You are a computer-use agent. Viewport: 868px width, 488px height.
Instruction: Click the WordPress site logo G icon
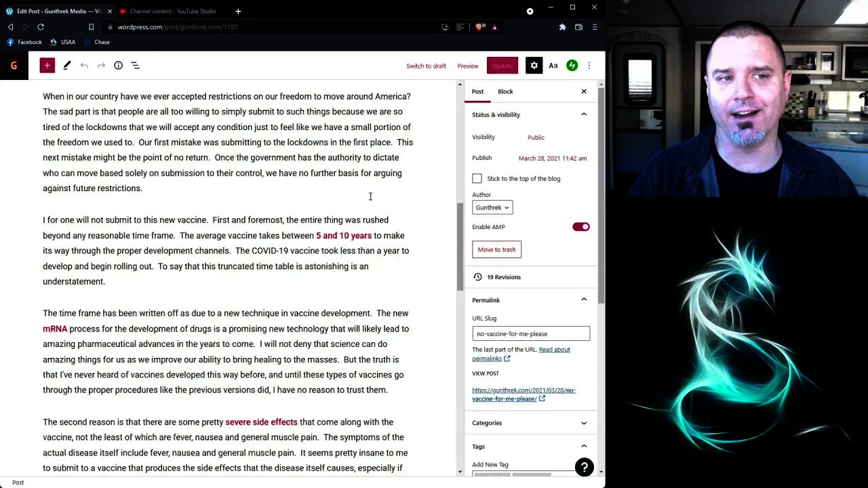(x=14, y=66)
